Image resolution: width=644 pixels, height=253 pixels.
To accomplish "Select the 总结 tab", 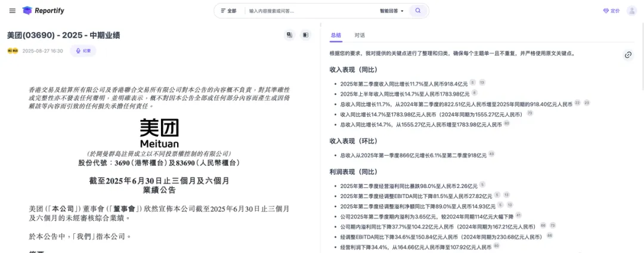I will tap(336, 35).
